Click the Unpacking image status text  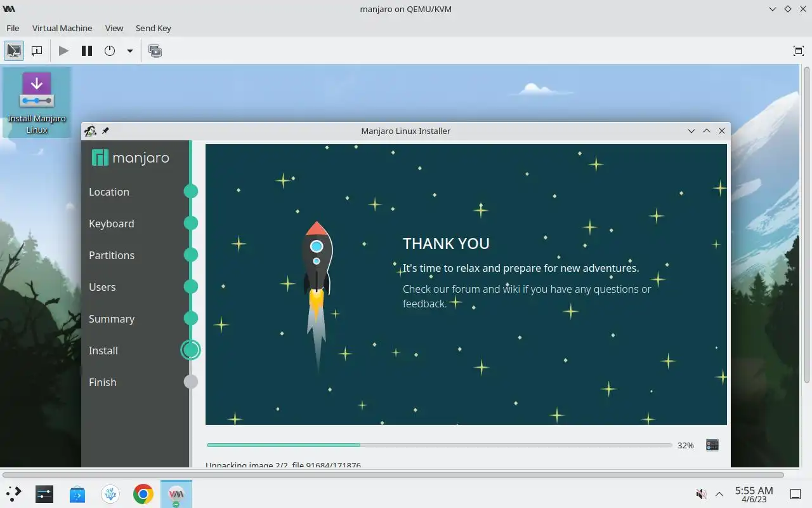[283, 465]
